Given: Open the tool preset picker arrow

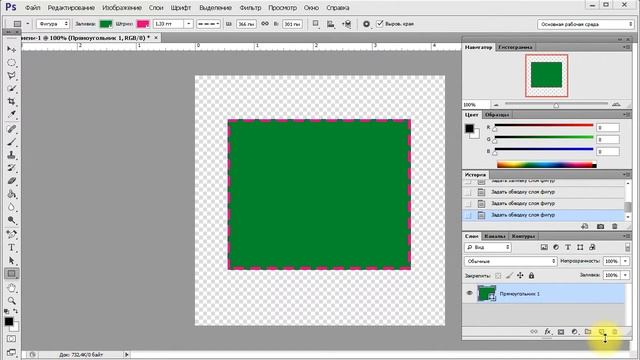Looking at the screenshot, I should point(28,24).
